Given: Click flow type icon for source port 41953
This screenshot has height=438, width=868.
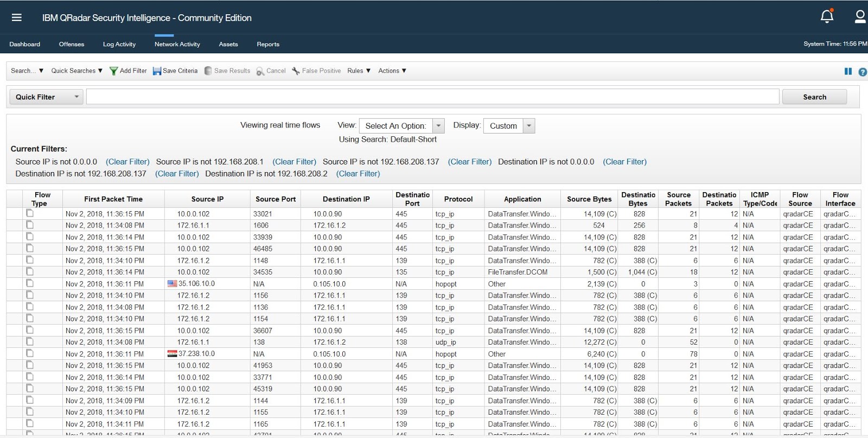Looking at the screenshot, I should tap(30, 365).
